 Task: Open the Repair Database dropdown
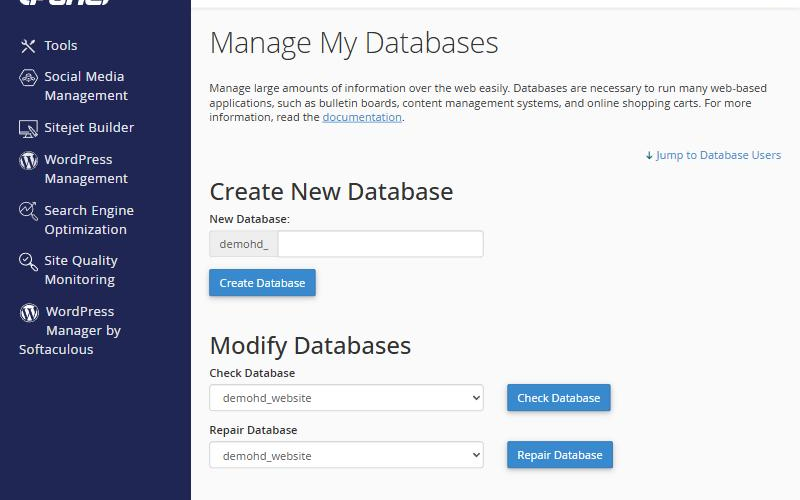point(346,455)
